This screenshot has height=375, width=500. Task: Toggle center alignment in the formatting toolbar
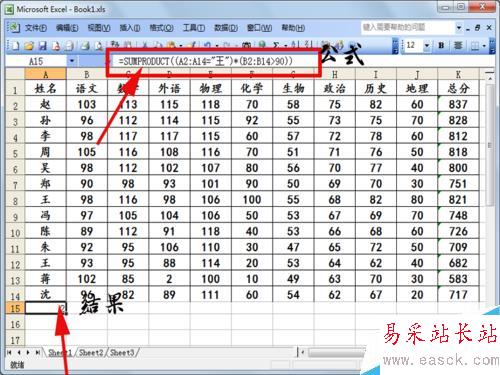458,45
